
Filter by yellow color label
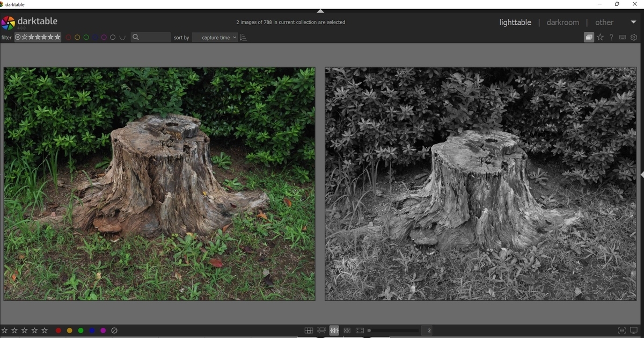(77, 38)
